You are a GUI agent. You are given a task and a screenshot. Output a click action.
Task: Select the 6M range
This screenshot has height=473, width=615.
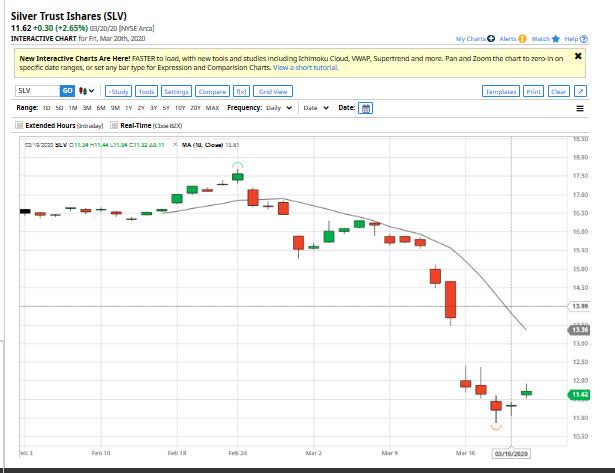click(x=101, y=108)
